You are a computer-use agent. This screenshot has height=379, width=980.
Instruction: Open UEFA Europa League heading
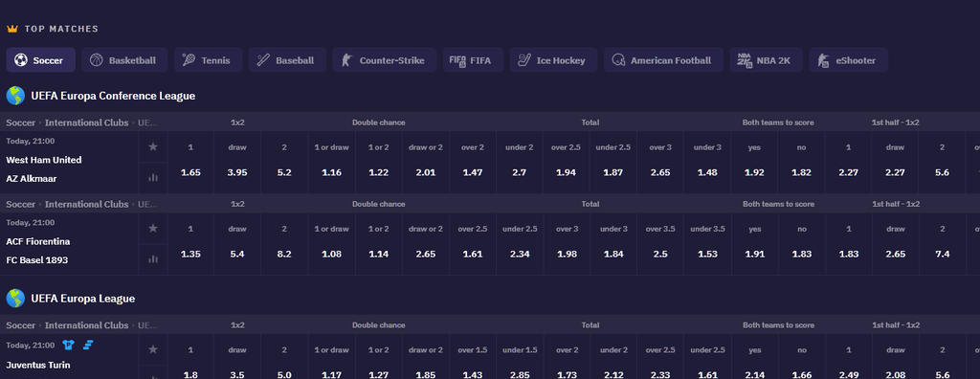tap(83, 299)
